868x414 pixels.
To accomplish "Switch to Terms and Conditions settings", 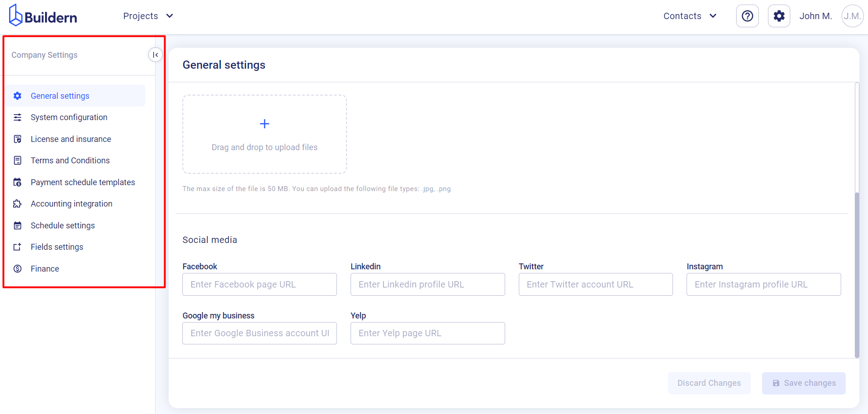I will [70, 160].
